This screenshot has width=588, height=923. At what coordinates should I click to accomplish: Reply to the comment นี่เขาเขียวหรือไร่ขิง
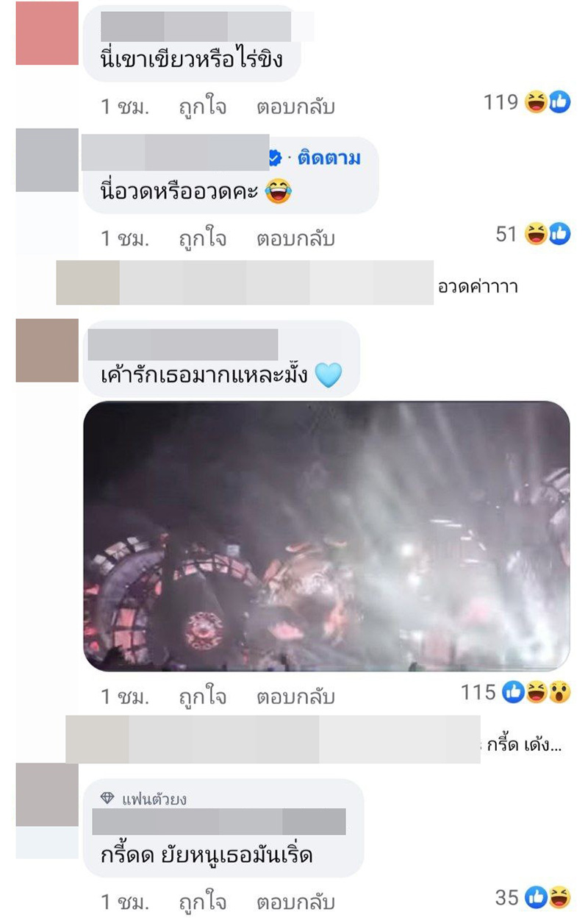click(295, 107)
